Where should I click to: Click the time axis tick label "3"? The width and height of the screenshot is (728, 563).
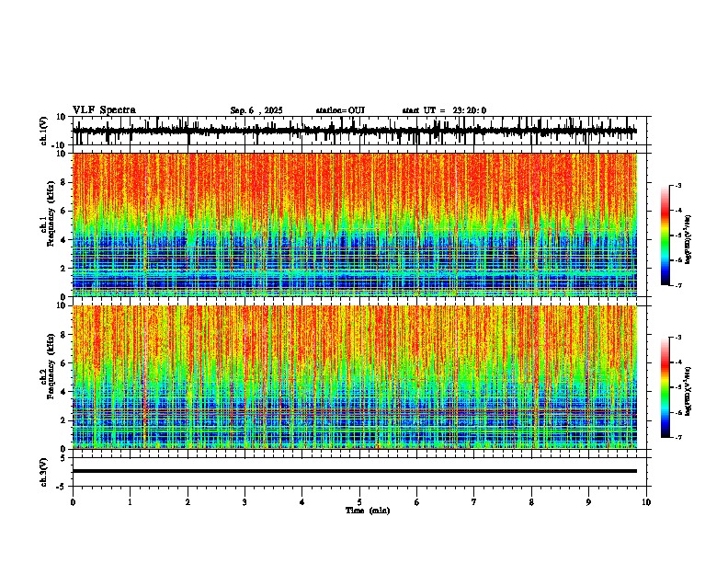pyautogui.click(x=245, y=502)
